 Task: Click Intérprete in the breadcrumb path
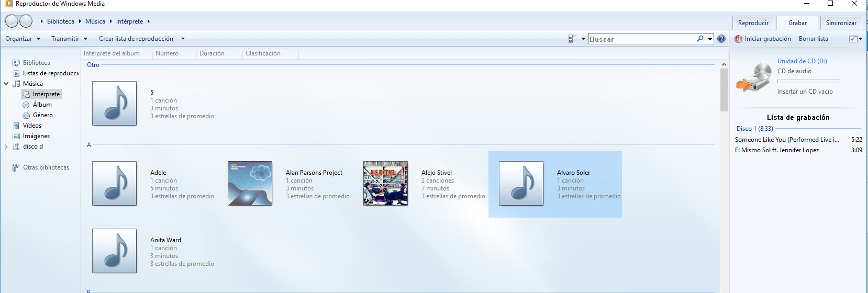129,21
